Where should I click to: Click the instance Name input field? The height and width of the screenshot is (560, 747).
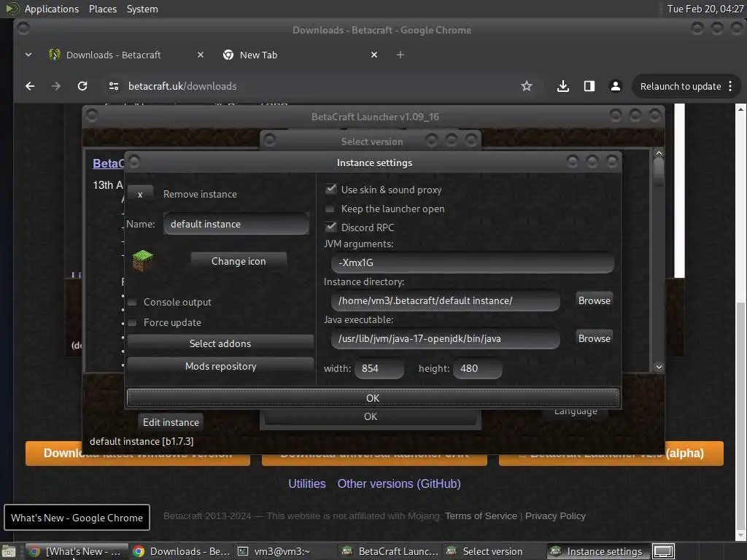click(x=236, y=224)
